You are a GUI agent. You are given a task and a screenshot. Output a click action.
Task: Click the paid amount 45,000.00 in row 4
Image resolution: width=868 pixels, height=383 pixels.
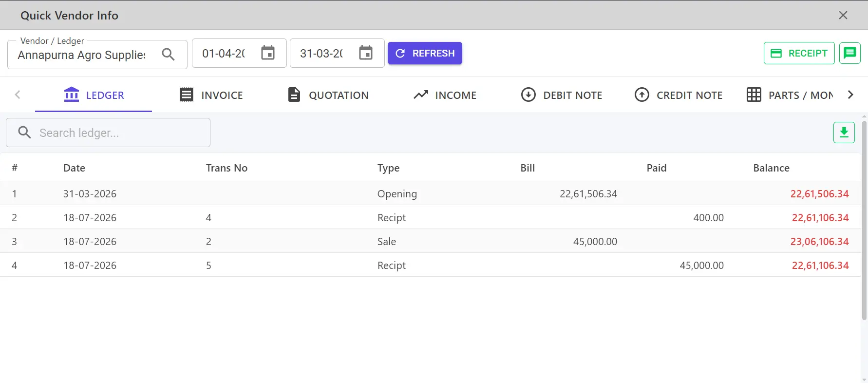tap(701, 266)
